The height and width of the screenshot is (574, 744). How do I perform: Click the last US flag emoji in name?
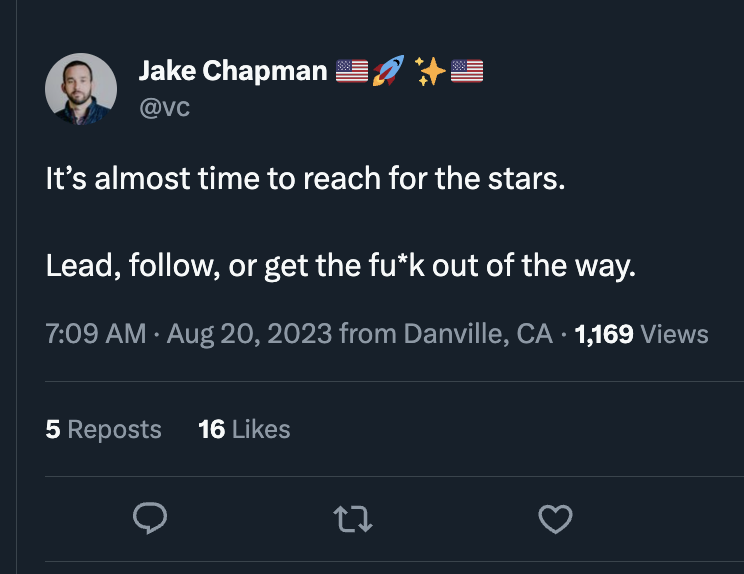tap(467, 71)
